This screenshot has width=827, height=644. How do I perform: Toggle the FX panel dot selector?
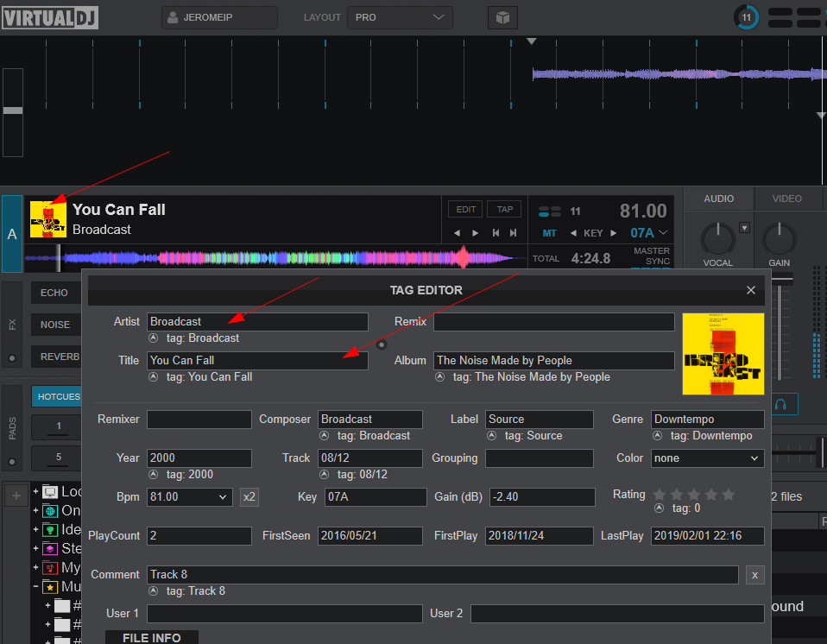coord(11,358)
